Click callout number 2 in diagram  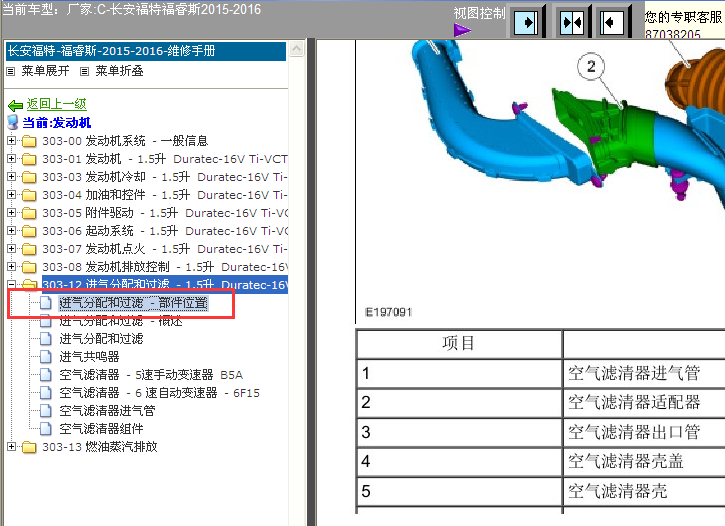point(591,67)
